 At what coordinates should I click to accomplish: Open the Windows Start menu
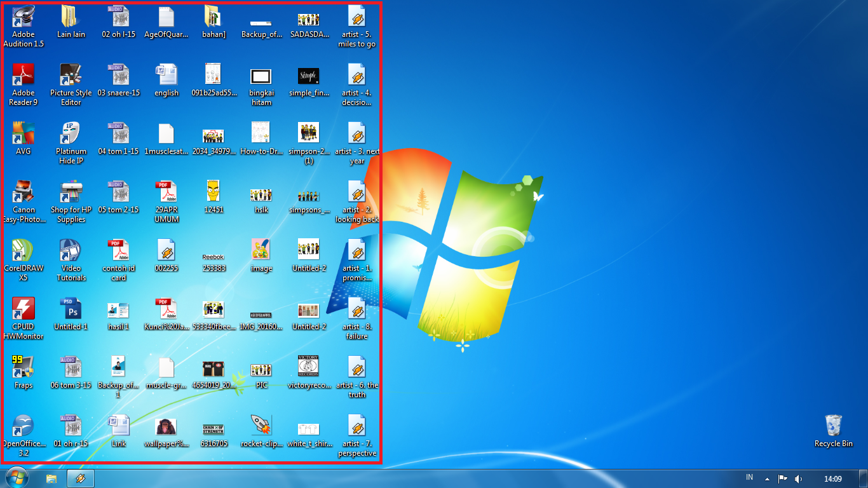click(17, 477)
